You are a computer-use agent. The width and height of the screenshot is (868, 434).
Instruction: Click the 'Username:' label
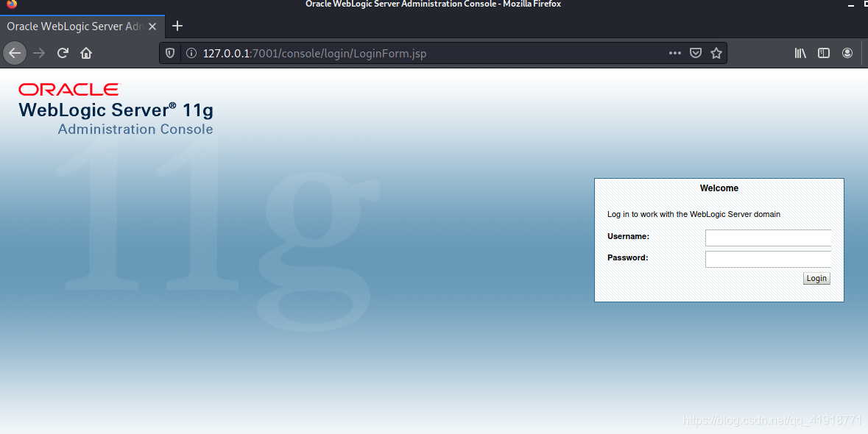628,236
